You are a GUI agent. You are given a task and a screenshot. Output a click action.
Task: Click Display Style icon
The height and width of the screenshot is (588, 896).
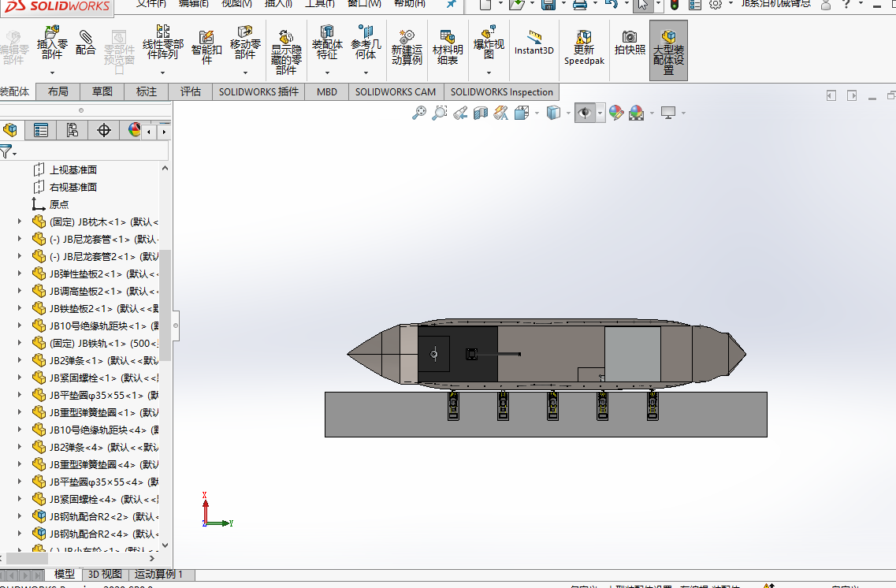(x=553, y=113)
